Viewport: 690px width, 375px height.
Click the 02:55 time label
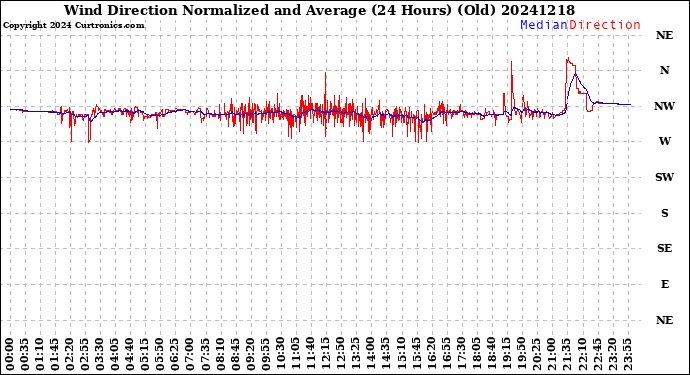pos(85,355)
